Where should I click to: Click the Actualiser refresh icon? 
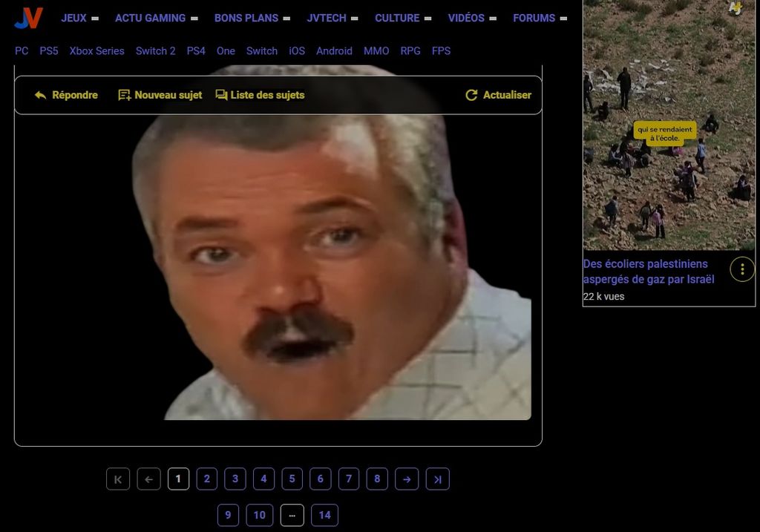pos(471,95)
